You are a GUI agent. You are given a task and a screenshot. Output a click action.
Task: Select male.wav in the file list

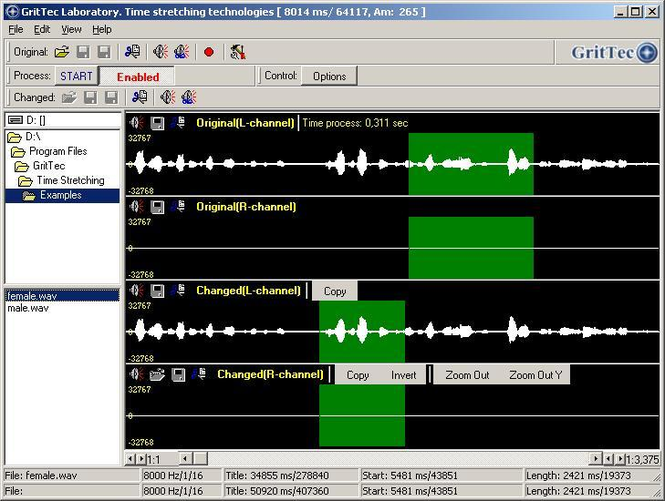point(28,308)
